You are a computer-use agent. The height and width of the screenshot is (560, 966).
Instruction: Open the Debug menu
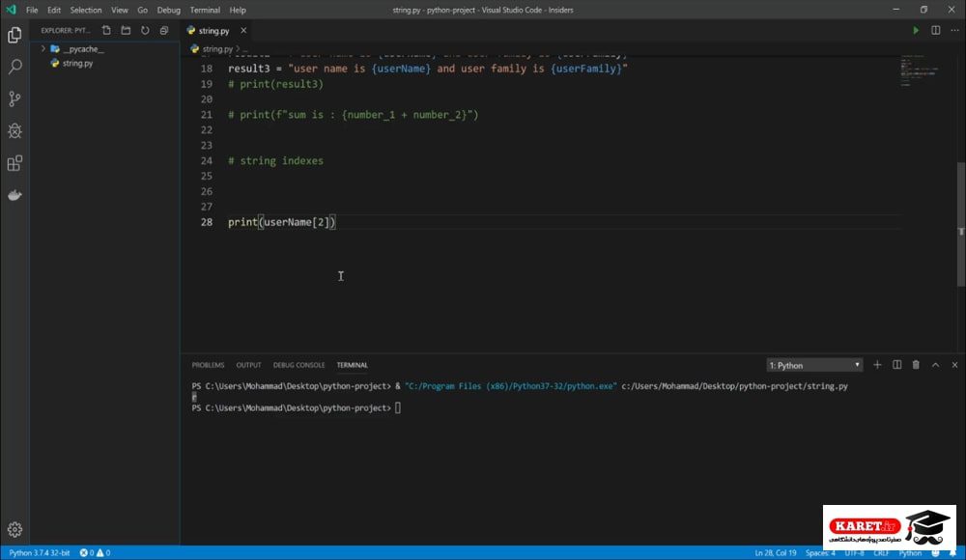[x=168, y=10]
